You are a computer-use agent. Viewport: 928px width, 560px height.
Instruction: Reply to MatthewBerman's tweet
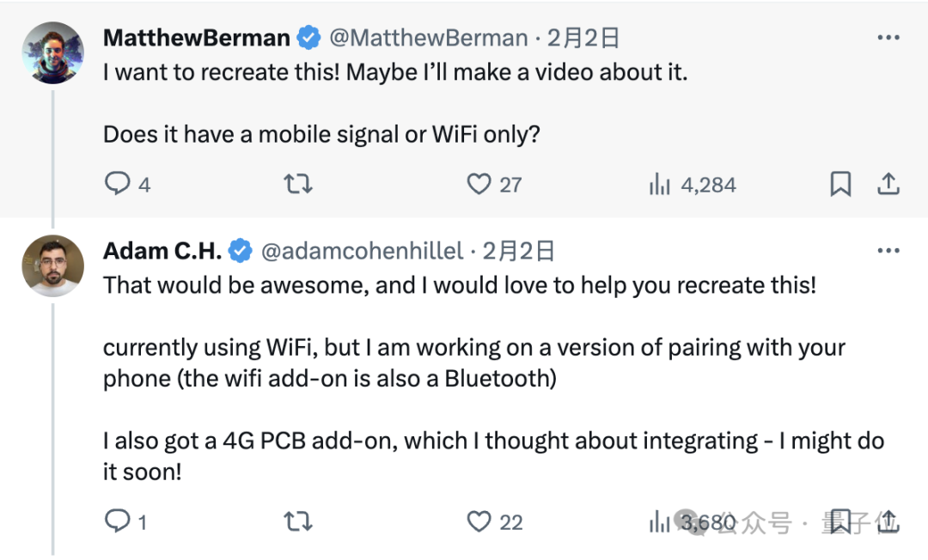coord(117,184)
